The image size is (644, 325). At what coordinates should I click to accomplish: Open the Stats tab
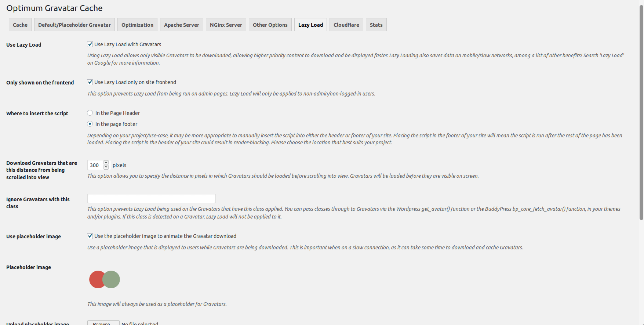376,25
